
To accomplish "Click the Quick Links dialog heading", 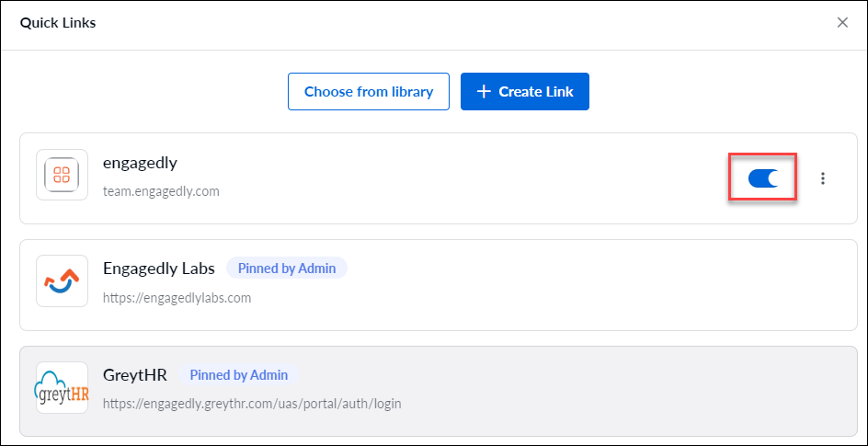I will [58, 23].
